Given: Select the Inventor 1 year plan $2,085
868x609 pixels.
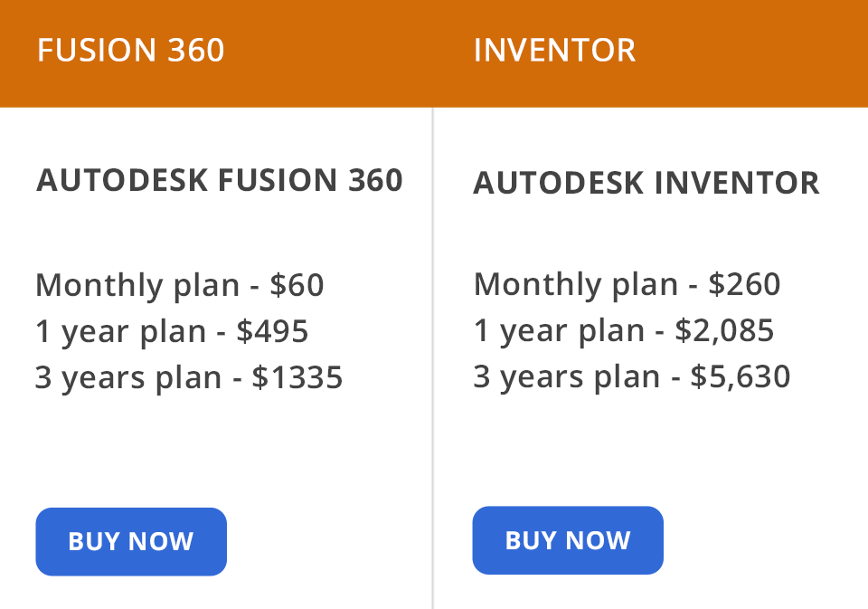Looking at the screenshot, I should tap(623, 331).
